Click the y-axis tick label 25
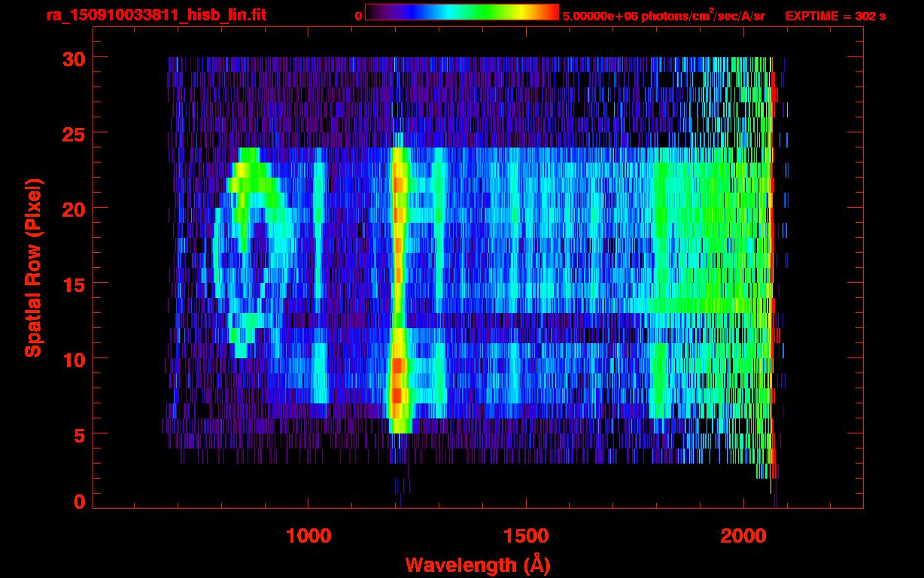924x578 pixels. click(x=74, y=133)
